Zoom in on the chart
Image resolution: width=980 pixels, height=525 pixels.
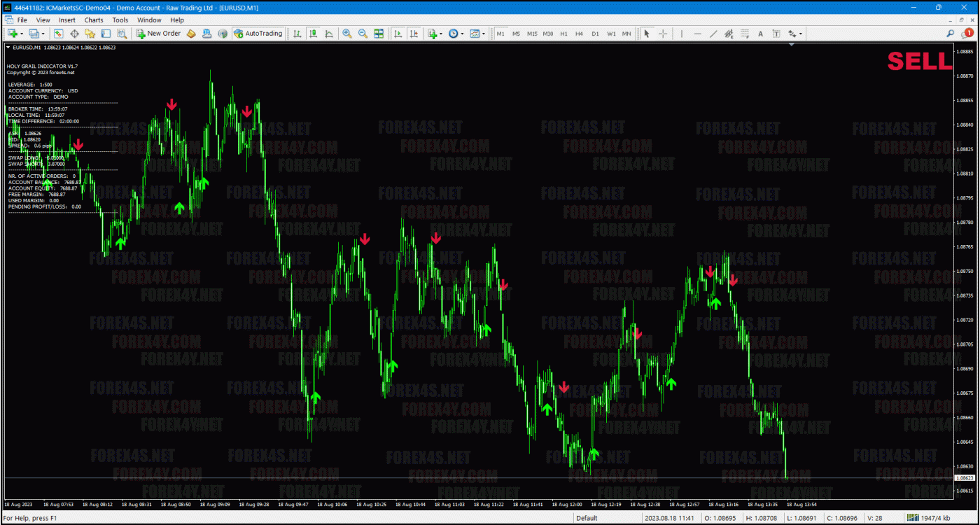(x=347, y=34)
